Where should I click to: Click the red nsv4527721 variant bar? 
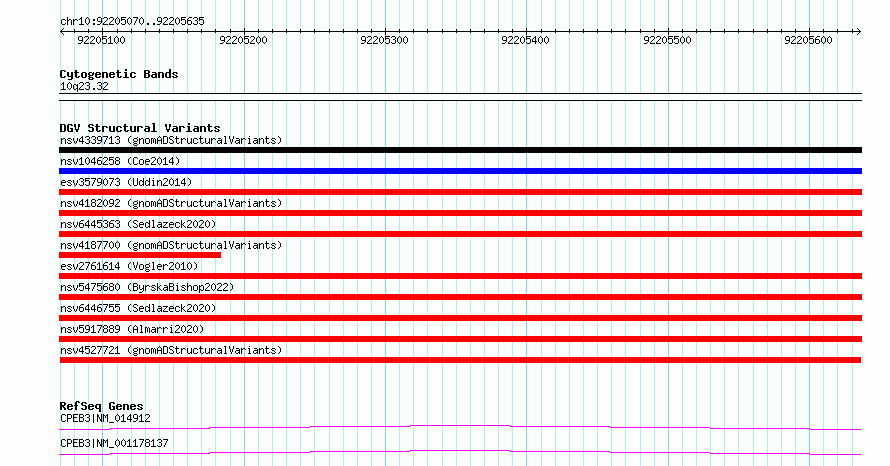pos(460,360)
